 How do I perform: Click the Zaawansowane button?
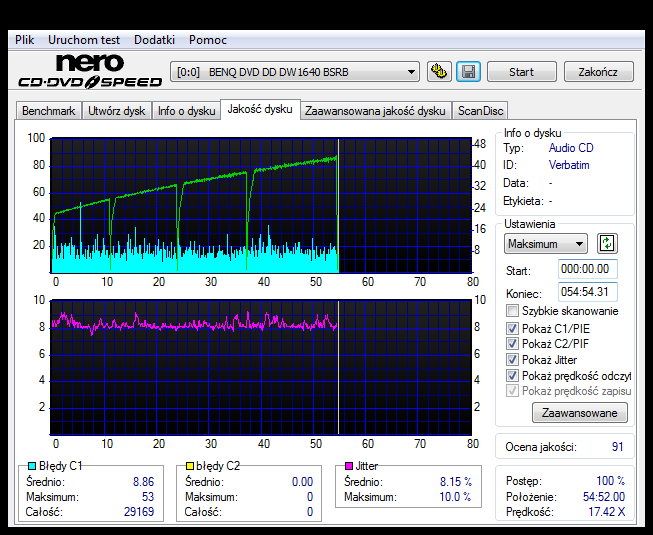click(x=580, y=413)
